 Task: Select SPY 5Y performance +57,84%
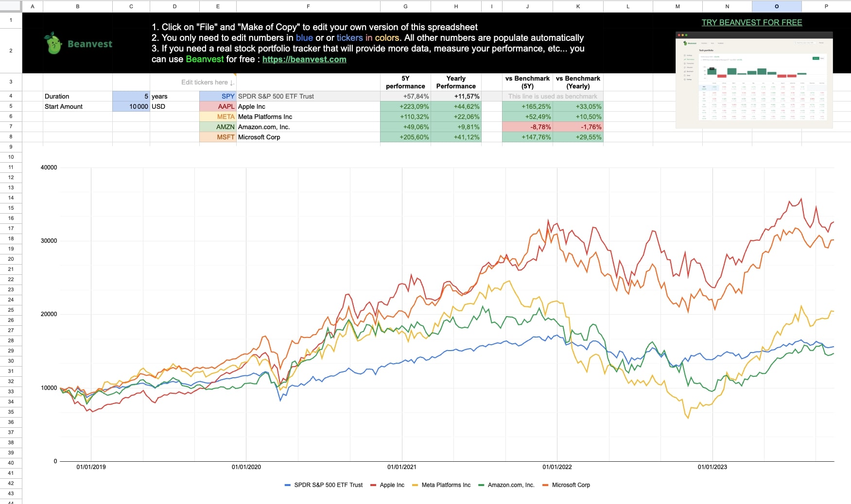[405, 96]
